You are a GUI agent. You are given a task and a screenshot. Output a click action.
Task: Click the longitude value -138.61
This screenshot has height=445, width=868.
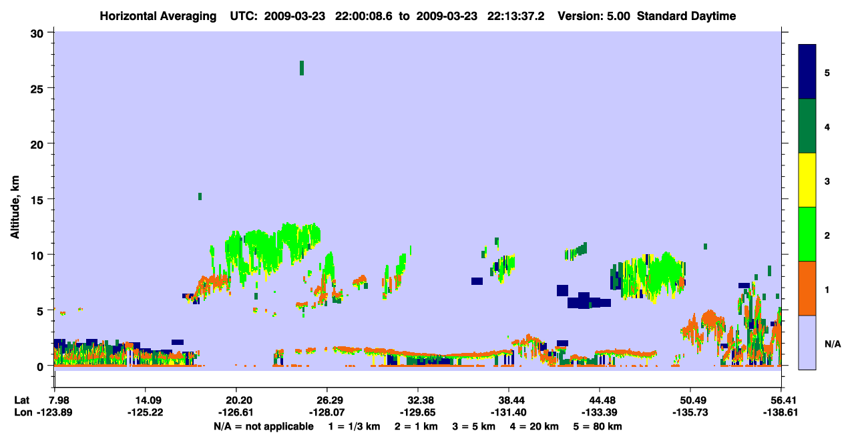tap(781, 412)
